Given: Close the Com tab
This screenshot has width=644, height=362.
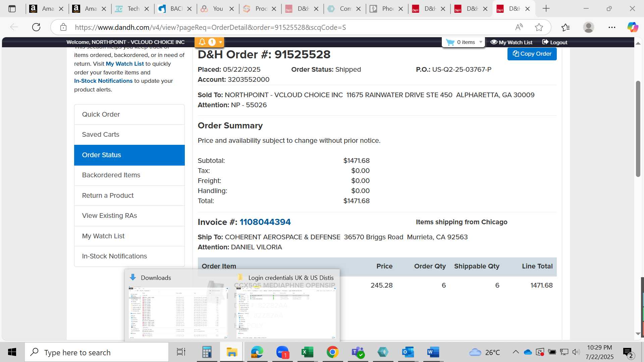Looking at the screenshot, I should (x=359, y=9).
